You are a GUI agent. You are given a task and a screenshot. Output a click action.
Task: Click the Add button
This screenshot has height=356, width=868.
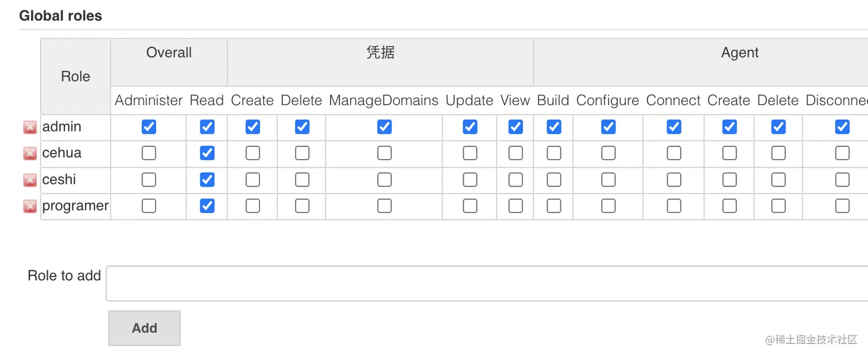point(145,328)
